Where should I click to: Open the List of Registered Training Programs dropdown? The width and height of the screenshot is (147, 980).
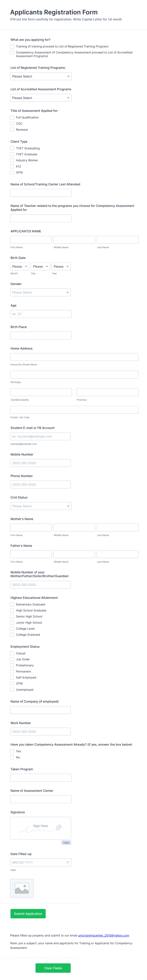pyautogui.click(x=40, y=76)
